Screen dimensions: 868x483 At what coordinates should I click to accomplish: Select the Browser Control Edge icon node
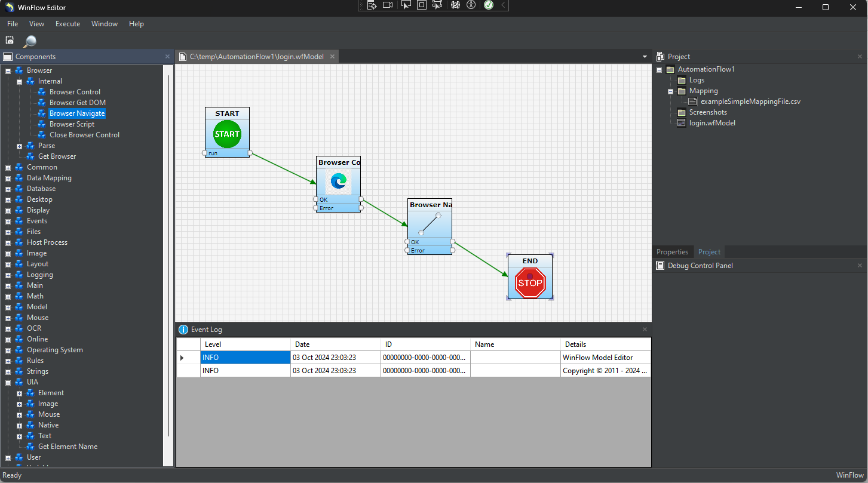[338, 181]
